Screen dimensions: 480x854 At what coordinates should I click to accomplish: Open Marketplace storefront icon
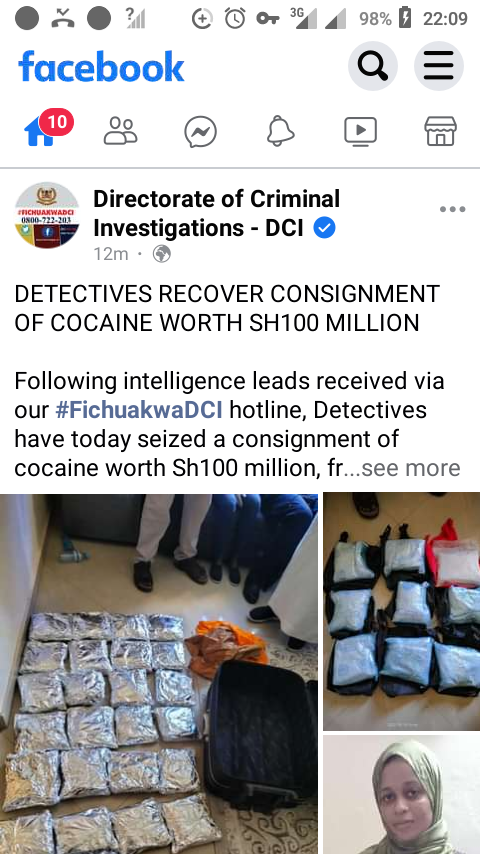pos(440,131)
